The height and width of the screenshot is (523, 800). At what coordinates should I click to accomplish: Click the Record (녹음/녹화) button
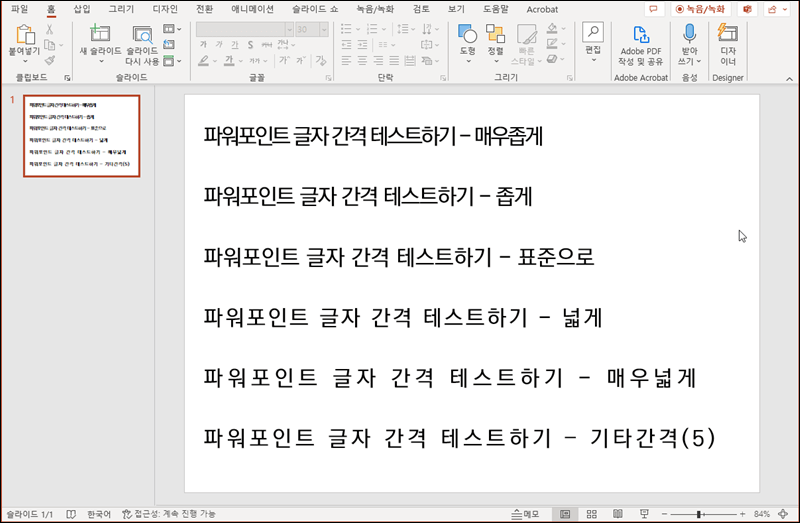(x=701, y=9)
